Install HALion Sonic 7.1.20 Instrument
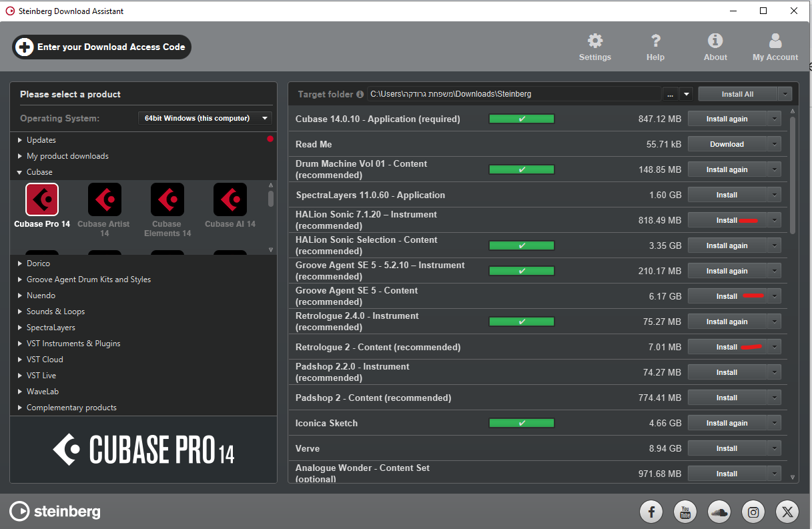 pos(727,220)
